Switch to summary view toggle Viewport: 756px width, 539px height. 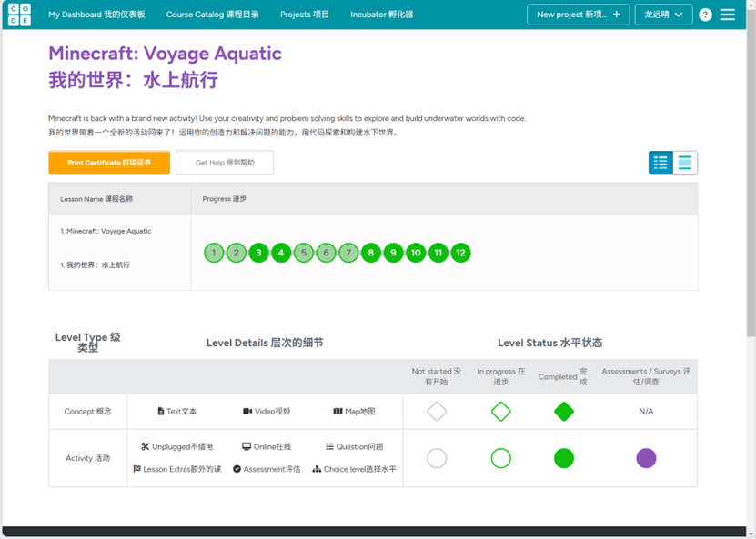tap(685, 163)
